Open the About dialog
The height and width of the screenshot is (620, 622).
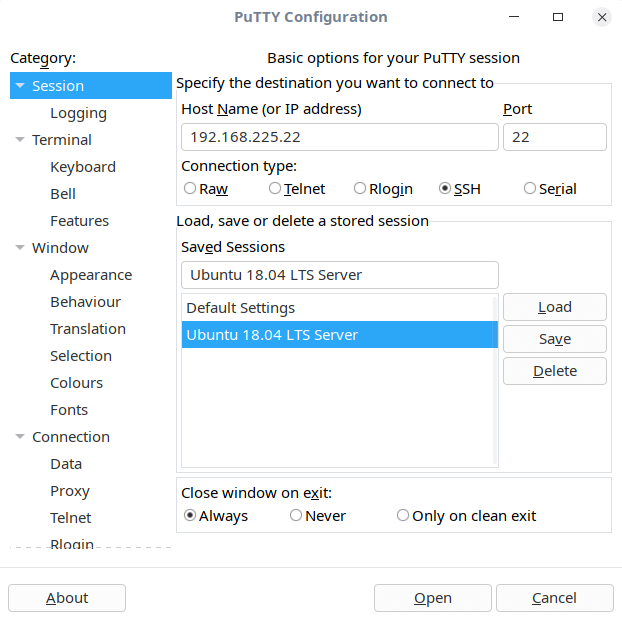[x=67, y=598]
